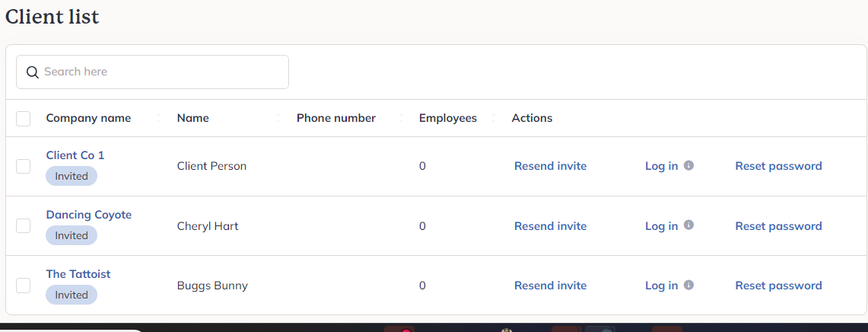Resend invite to The Tattoist
Screen dimensions: 868x332
tap(550, 286)
